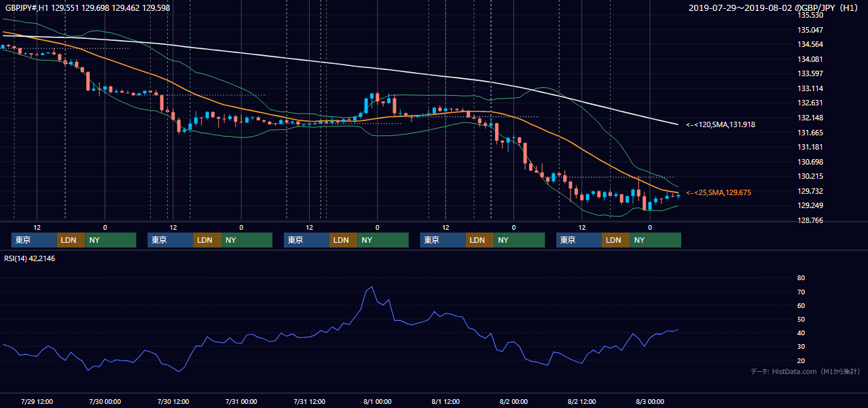The height and width of the screenshot is (408, 868).
Task: Click price axis value 129.249
Action: (810, 205)
